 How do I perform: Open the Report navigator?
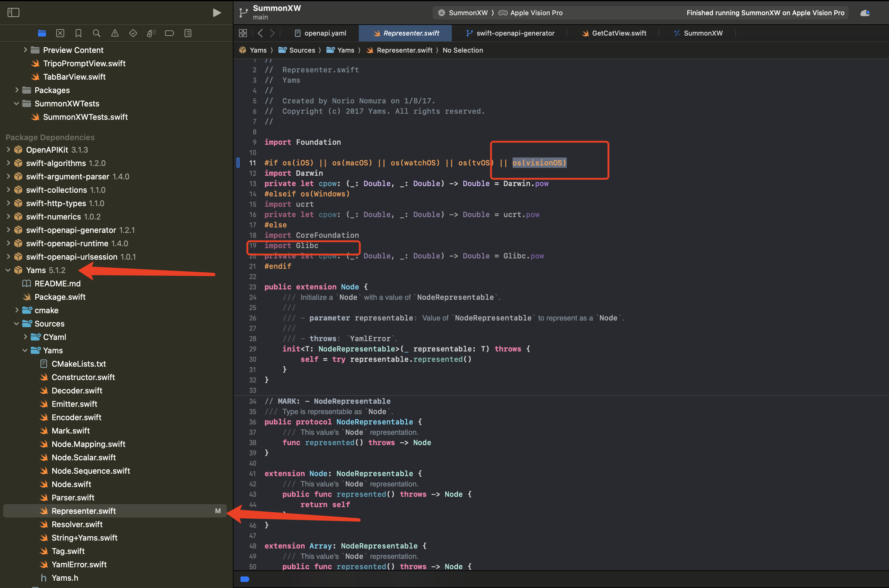coord(188,33)
